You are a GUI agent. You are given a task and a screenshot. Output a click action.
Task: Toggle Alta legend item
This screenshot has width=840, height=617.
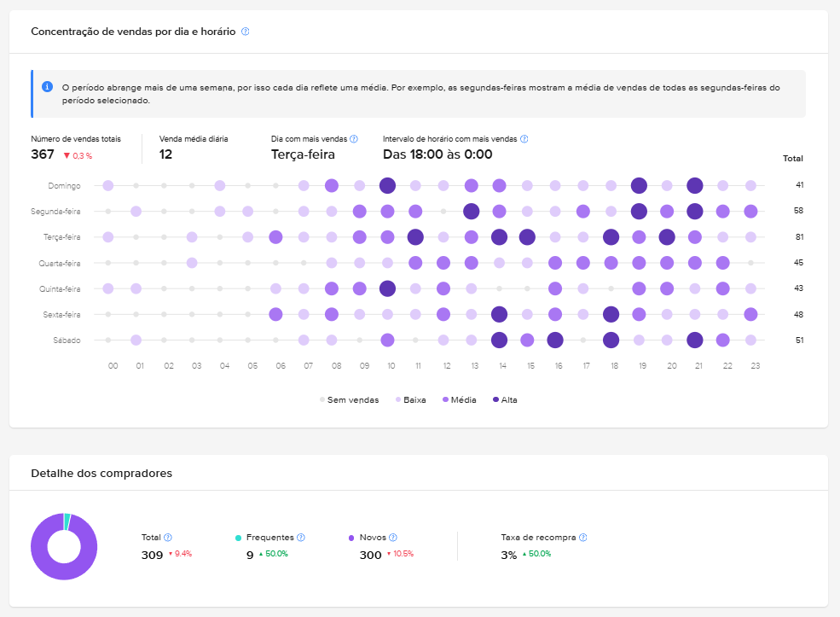[505, 400]
